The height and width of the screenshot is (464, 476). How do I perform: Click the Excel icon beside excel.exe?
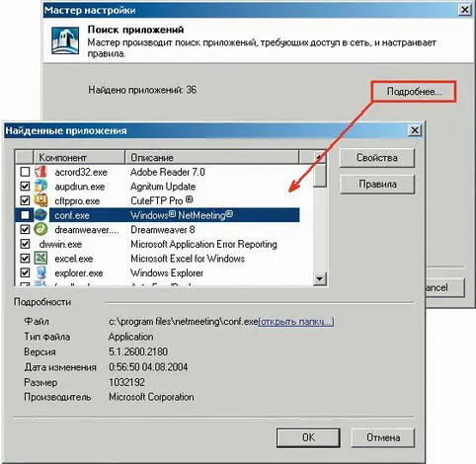40,259
